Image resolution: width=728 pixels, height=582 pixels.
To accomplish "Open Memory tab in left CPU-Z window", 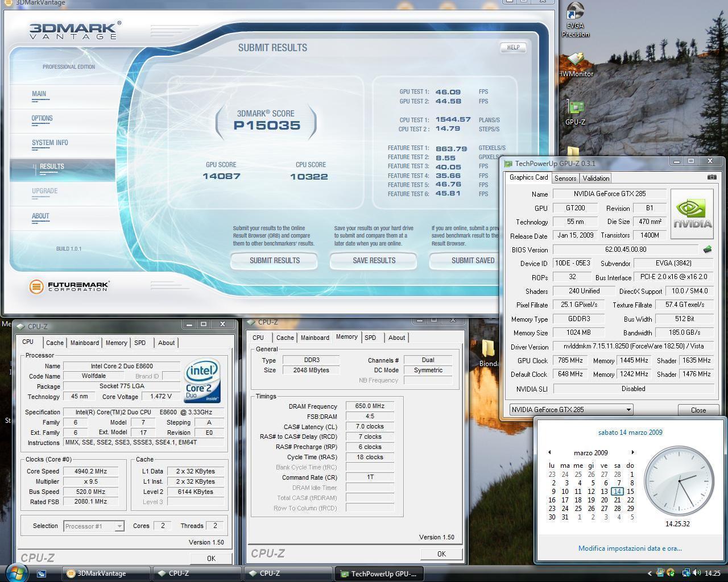I will click(116, 343).
